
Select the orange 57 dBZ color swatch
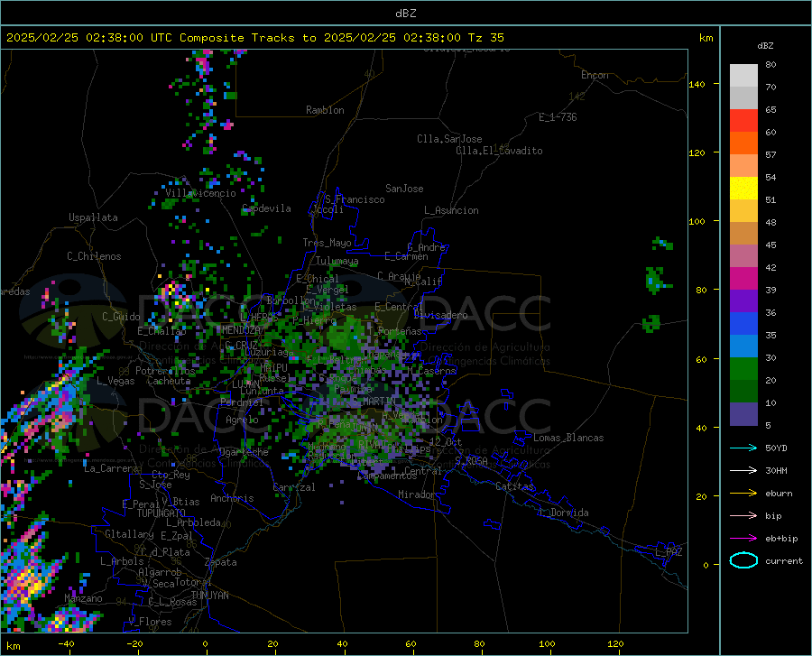point(743,143)
